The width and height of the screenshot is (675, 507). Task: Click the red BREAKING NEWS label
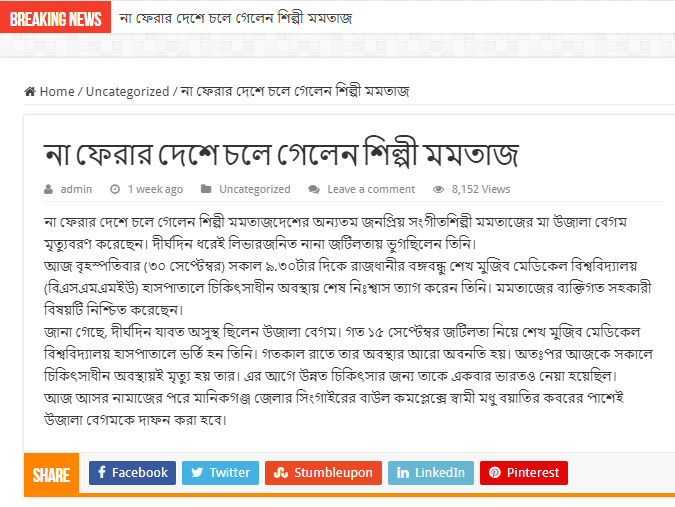56,17
